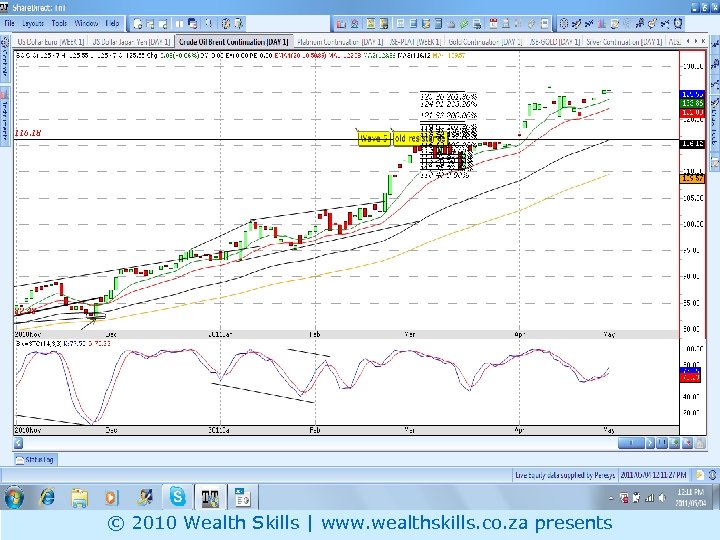Screen dimensions: 720x540
Task: Switch to US Dollar Japan Yen [DAY 1] tab
Action: [131, 42]
